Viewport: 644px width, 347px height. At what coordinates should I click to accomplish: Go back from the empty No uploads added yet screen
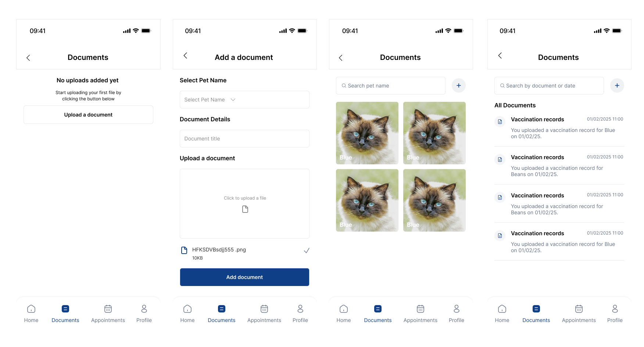(28, 58)
